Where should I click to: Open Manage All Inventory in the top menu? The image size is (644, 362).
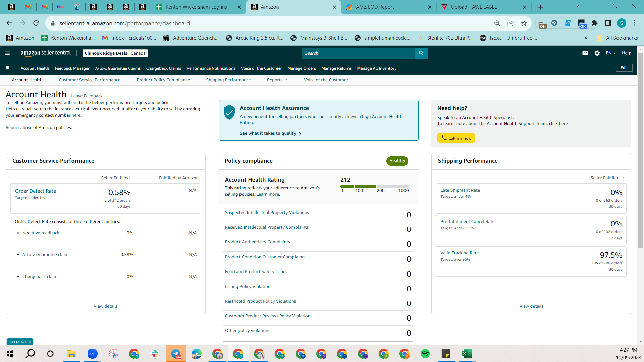pos(377,68)
